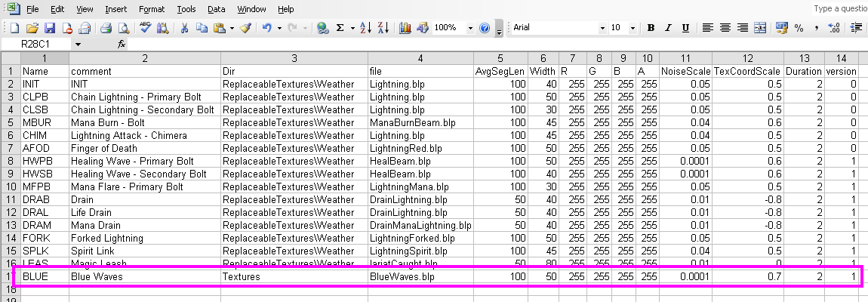Open the Print Preview icon
868x302 pixels.
coord(124,28)
